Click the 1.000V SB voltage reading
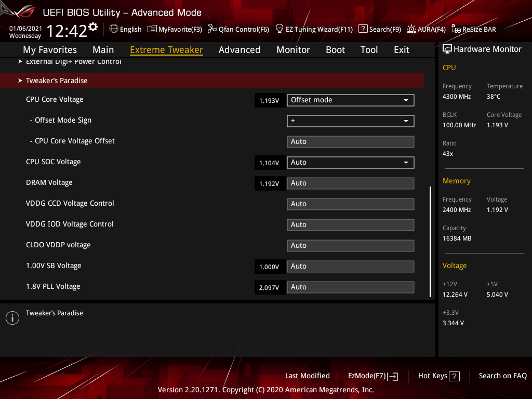This screenshot has height=399, width=532. [270, 267]
